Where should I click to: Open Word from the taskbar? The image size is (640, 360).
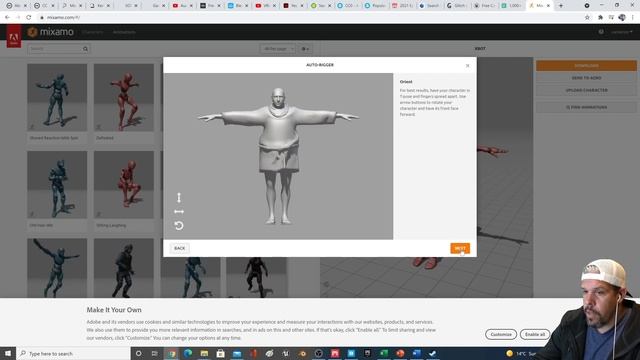point(416,353)
